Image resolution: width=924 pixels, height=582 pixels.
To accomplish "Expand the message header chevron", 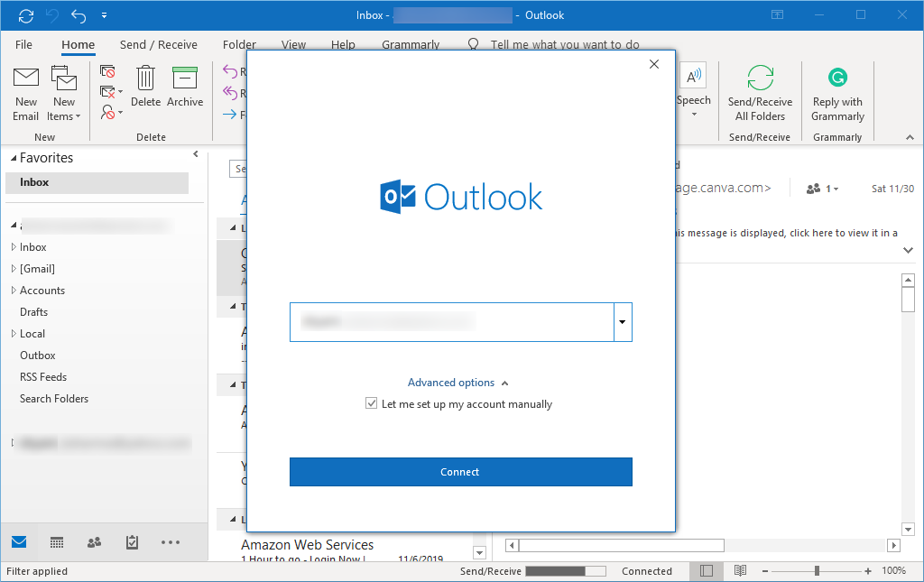I will point(908,250).
